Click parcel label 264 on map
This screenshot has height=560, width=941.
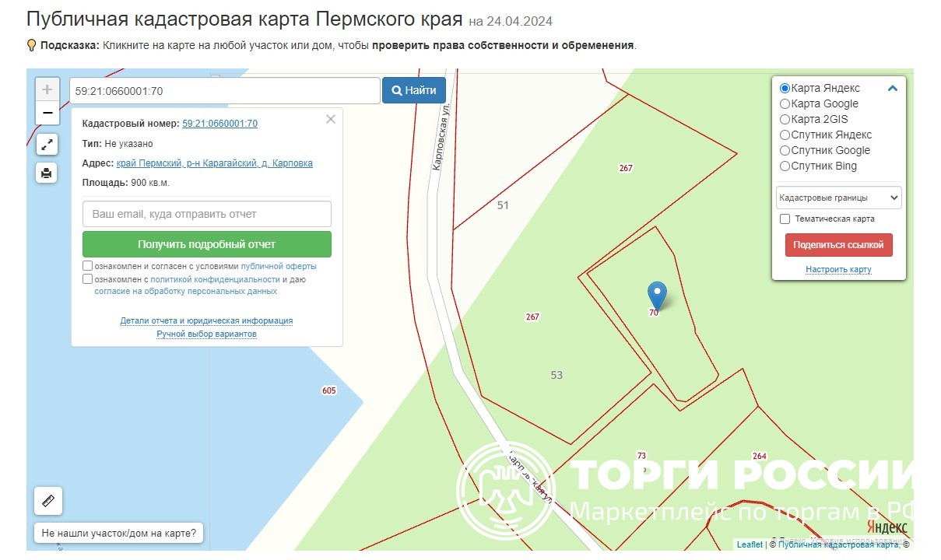coord(760,456)
